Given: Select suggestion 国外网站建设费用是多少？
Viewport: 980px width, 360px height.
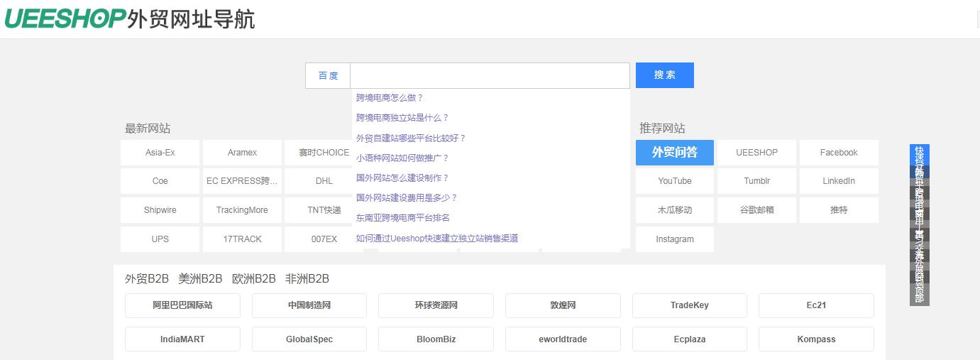Looking at the screenshot, I should 407,197.
